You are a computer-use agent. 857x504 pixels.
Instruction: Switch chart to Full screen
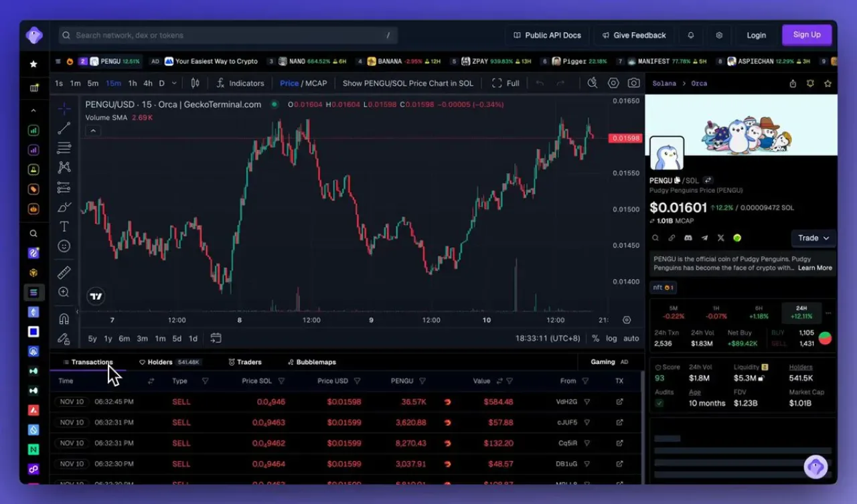coord(505,83)
